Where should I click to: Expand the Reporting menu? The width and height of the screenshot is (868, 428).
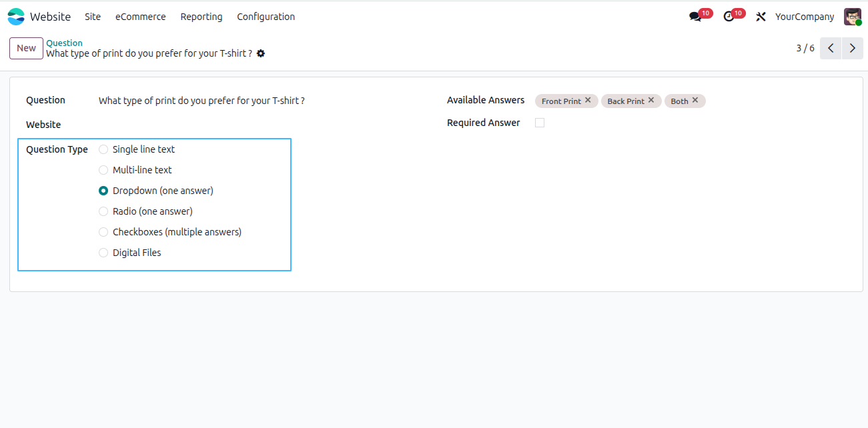coord(201,17)
